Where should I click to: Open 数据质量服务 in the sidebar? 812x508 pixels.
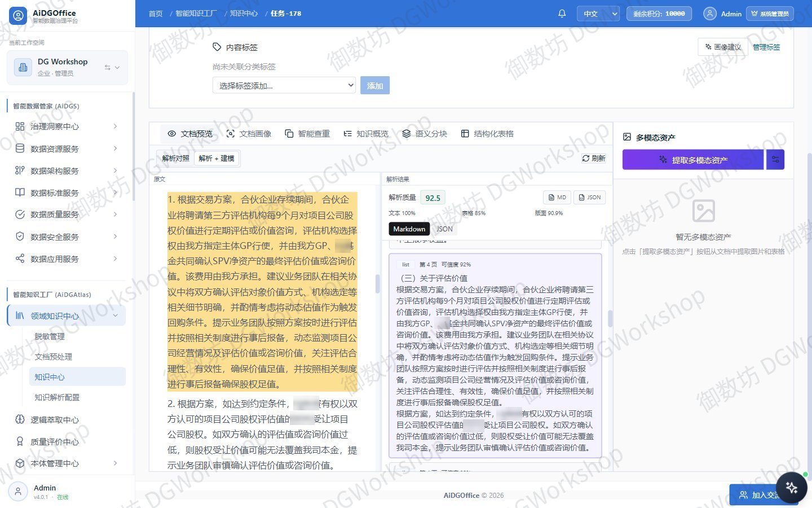(x=67, y=214)
